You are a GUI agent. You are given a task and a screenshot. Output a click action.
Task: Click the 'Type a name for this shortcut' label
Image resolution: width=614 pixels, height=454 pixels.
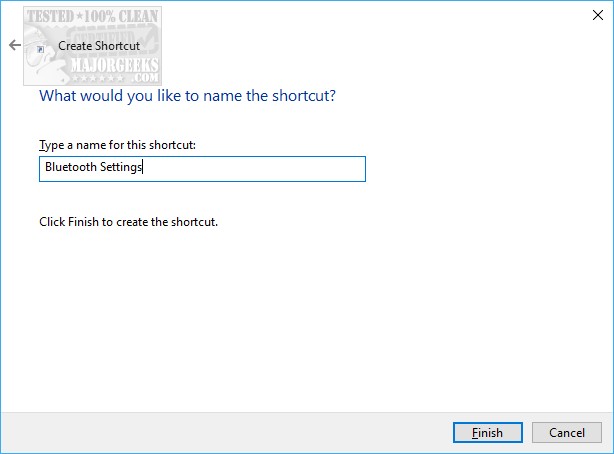point(117,145)
